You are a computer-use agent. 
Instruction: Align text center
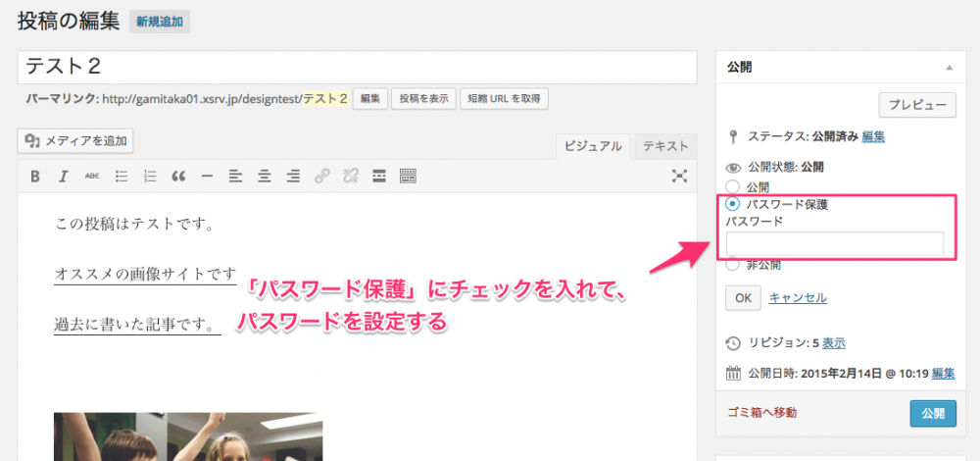click(265, 177)
